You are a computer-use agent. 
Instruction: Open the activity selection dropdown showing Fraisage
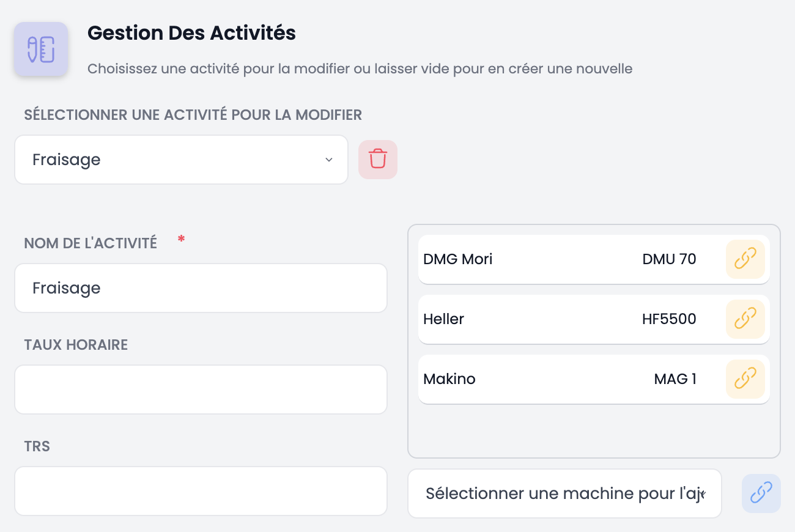[181, 159]
